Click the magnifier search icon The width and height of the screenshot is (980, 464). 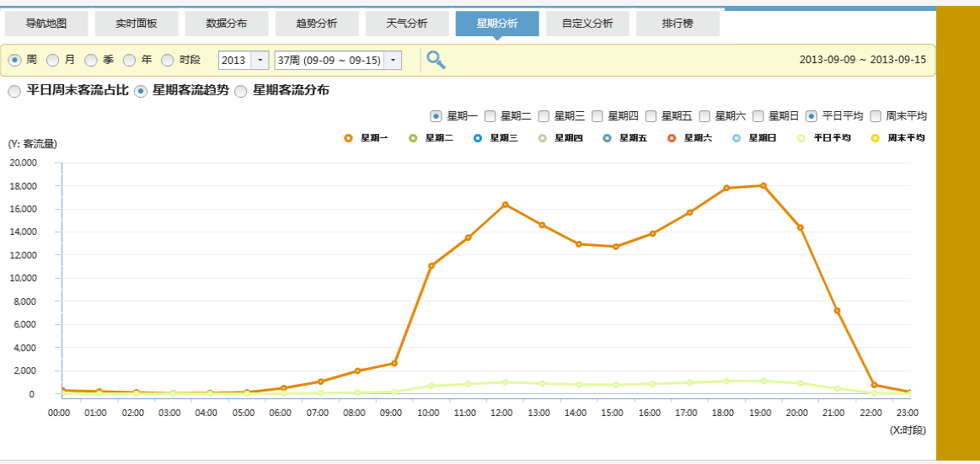[x=436, y=60]
